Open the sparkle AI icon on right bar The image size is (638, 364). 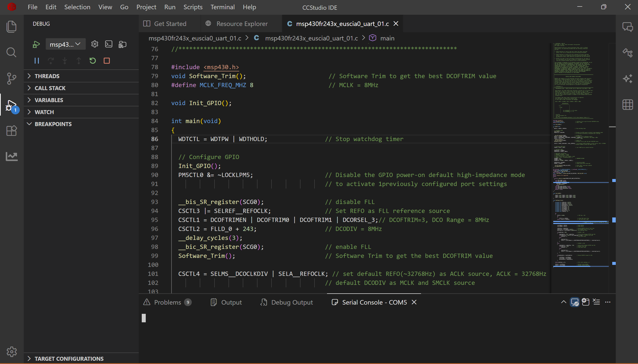[627, 78]
